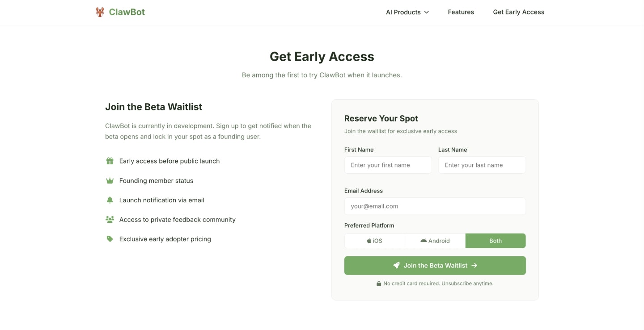
Task: Click the tag icon for adopter pricing
Action: (110, 239)
